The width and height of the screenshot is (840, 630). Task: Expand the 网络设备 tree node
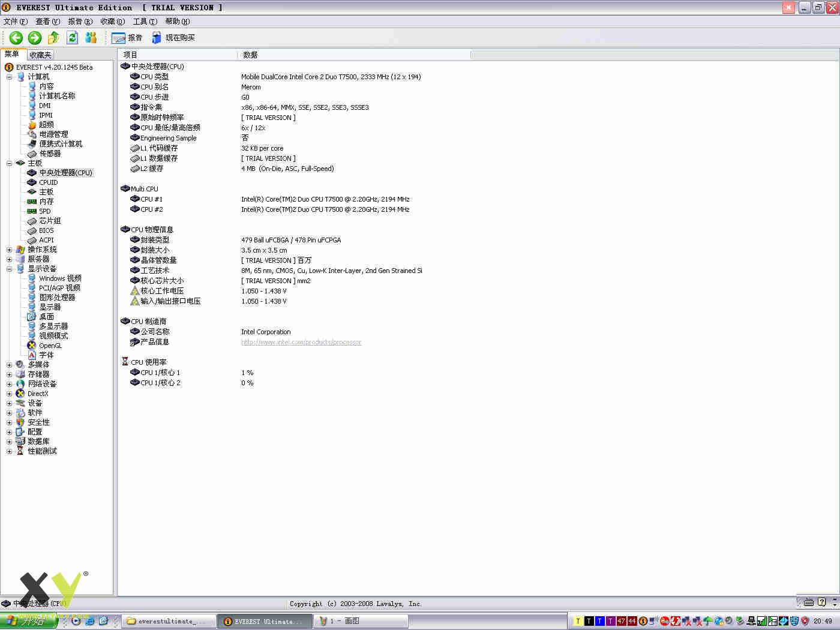point(9,384)
